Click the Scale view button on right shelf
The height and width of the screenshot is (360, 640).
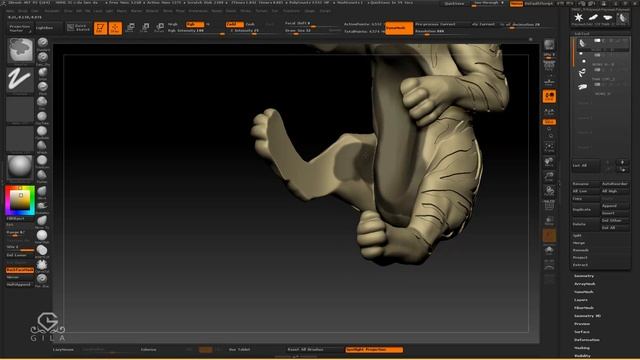[549, 177]
